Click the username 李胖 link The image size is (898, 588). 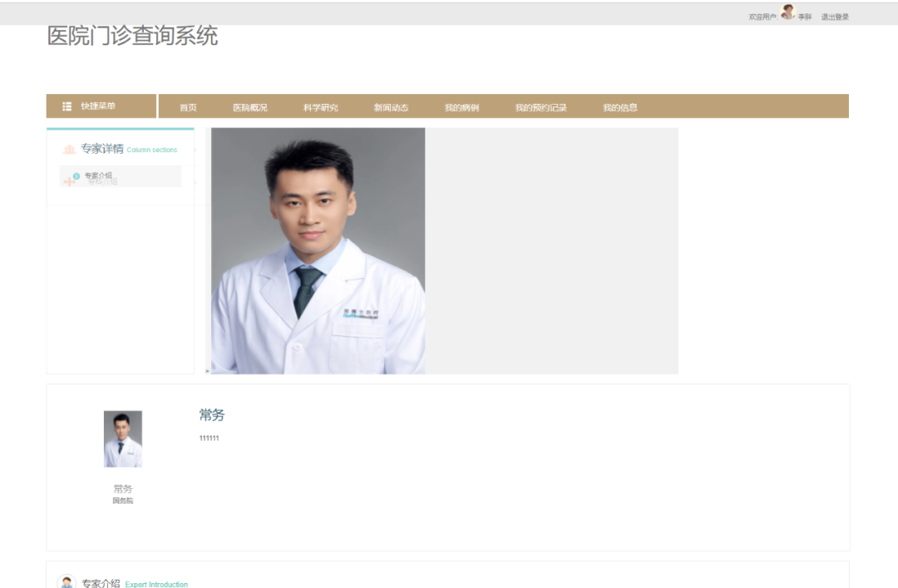805,17
